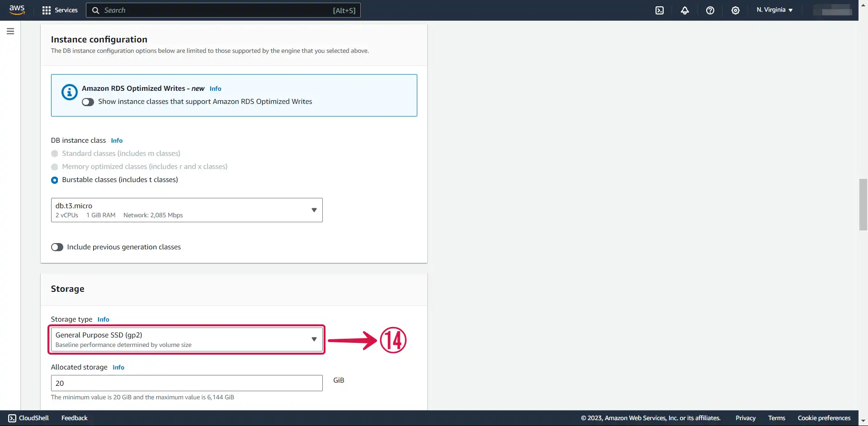
Task: Click the Storage section heading
Action: point(67,289)
